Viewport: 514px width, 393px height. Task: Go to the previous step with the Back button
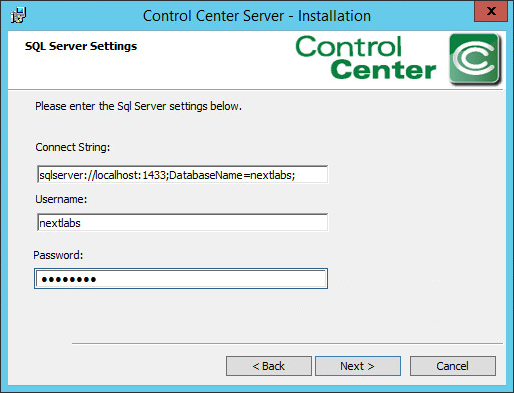(x=269, y=366)
